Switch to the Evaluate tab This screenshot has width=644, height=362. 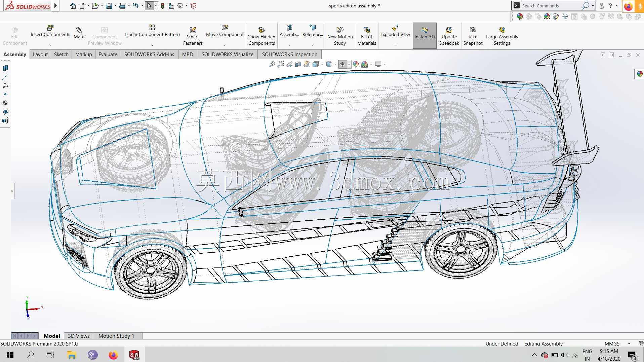point(108,55)
